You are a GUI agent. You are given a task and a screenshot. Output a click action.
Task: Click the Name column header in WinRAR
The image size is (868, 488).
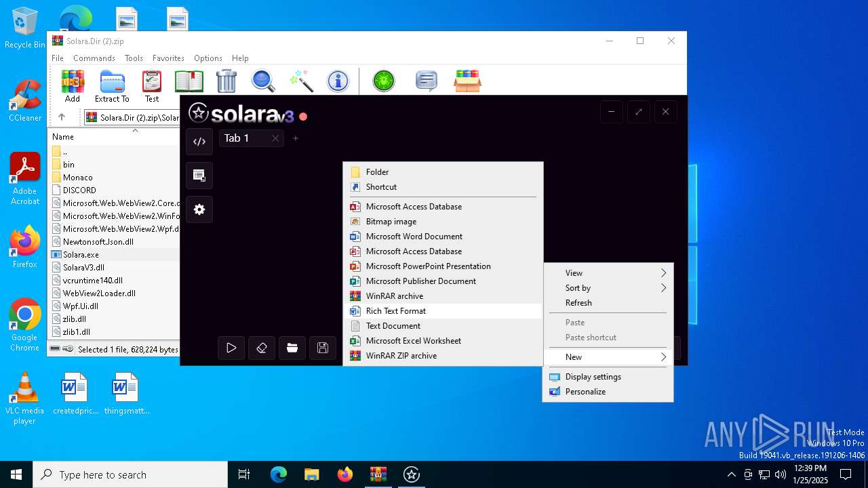[114, 136]
